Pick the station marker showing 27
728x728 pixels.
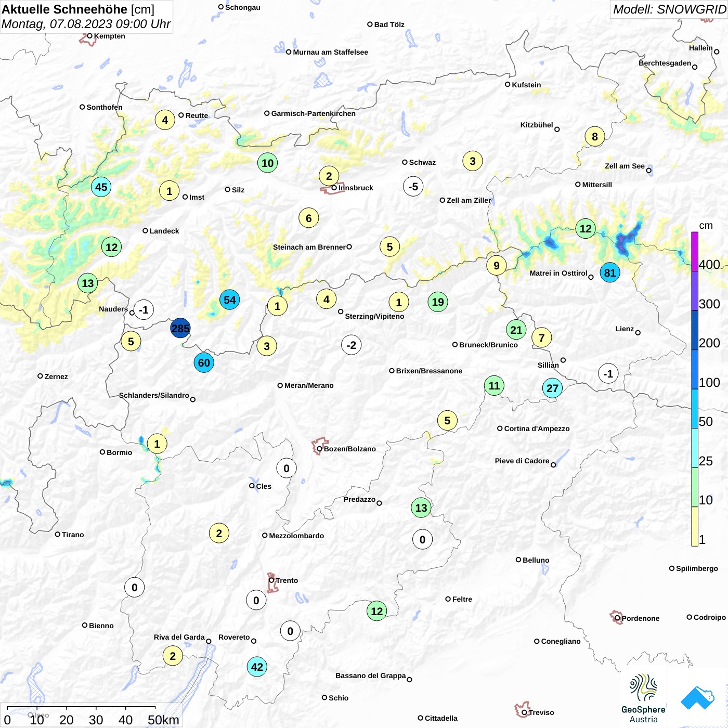tap(552, 388)
